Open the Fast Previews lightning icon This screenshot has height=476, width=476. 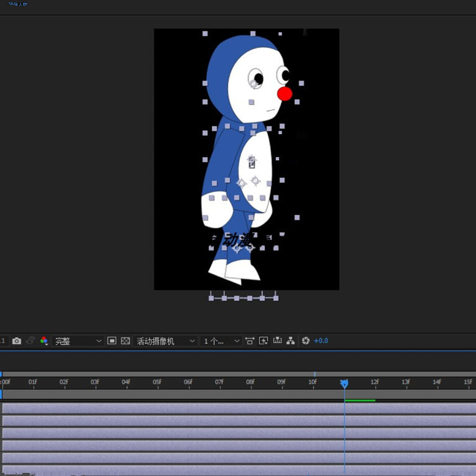[x=263, y=341]
